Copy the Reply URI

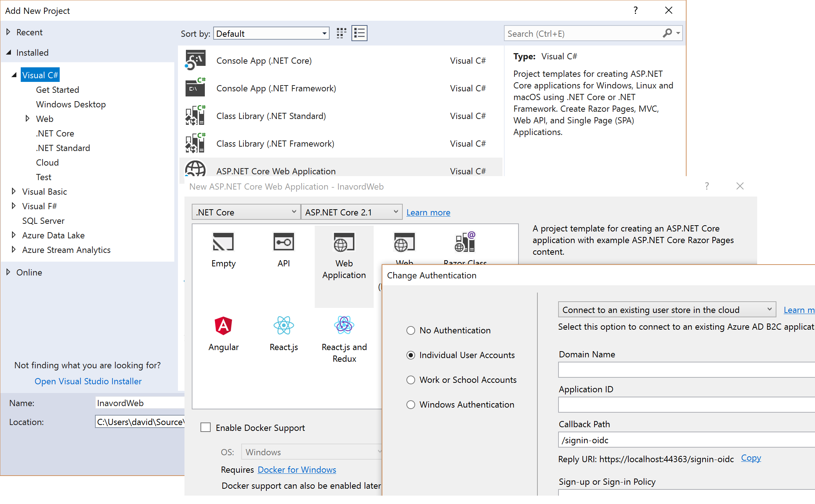click(751, 458)
